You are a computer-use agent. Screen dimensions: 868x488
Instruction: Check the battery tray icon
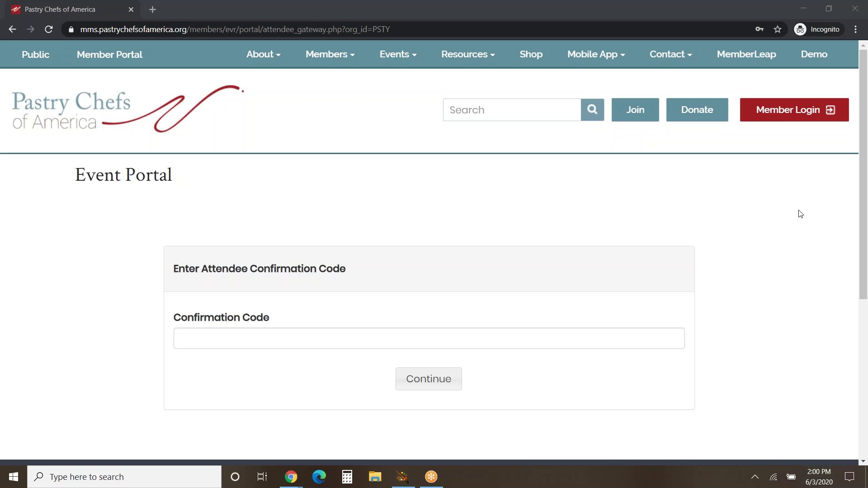tap(791, 477)
